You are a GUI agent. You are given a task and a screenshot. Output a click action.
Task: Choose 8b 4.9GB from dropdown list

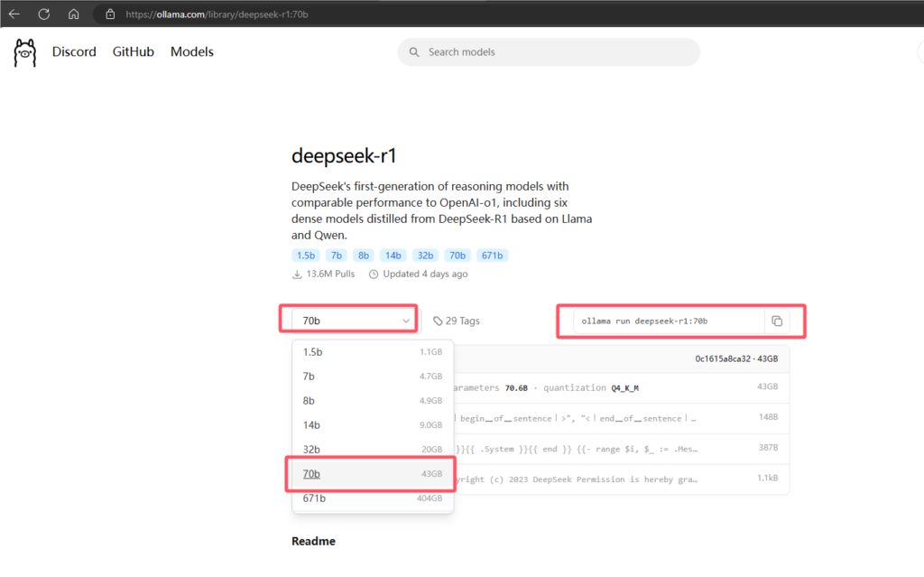(373, 401)
